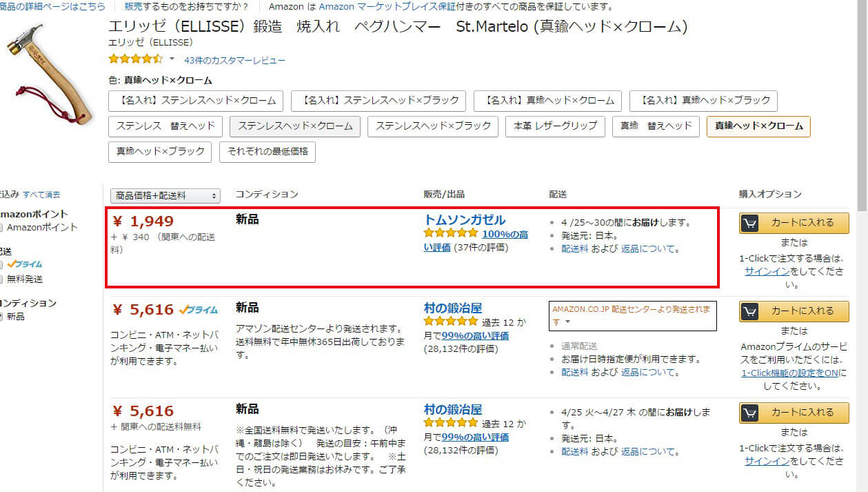
Task: Click サインイン link in ¥1,949 offer row
Action: tap(767, 271)
